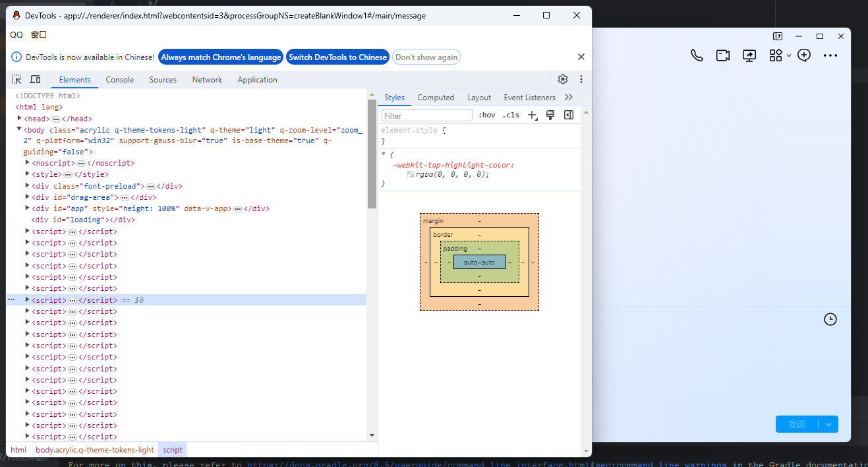The height and width of the screenshot is (467, 868).
Task: Expand the style element
Action: tap(28, 174)
